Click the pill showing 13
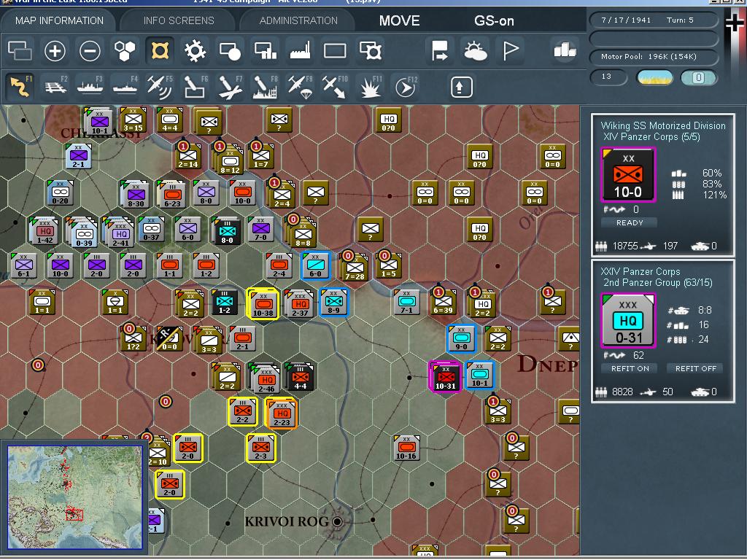This screenshot has width=747, height=560. [x=608, y=77]
